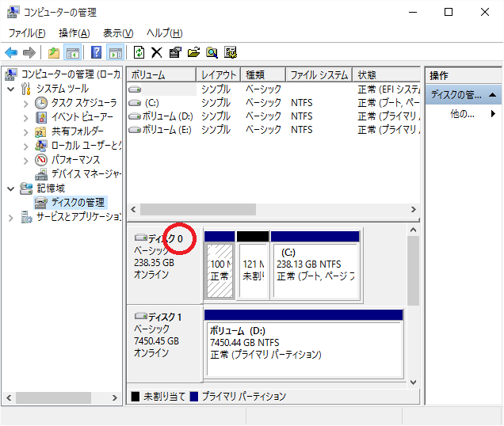The height and width of the screenshot is (426, 504).
Task: Expand the サービスとアプリケーション node
Action: [11, 218]
